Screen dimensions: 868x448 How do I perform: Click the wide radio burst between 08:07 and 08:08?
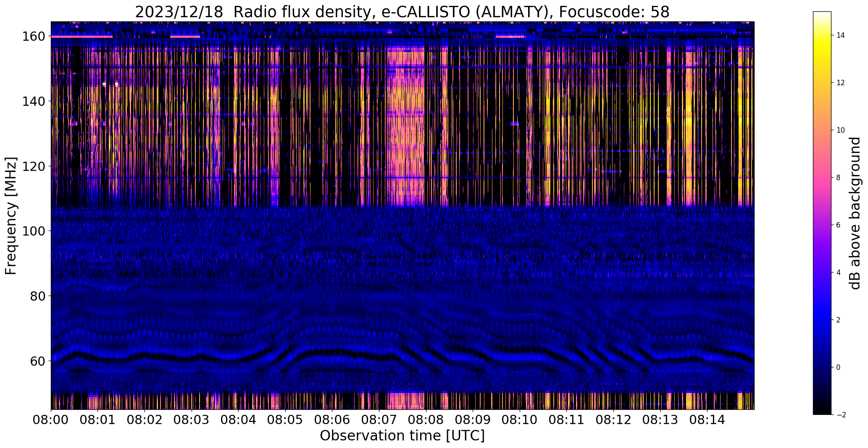[x=406, y=126]
